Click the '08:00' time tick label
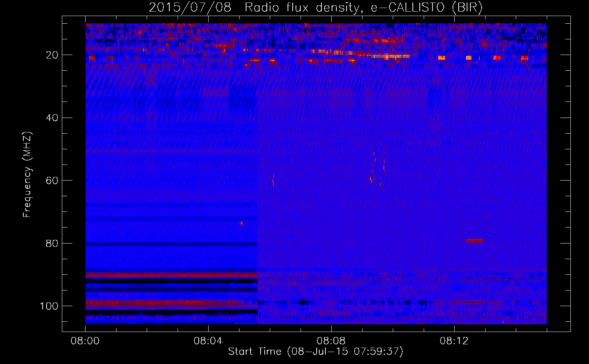Viewport: 589px width, 364px height. [85, 341]
